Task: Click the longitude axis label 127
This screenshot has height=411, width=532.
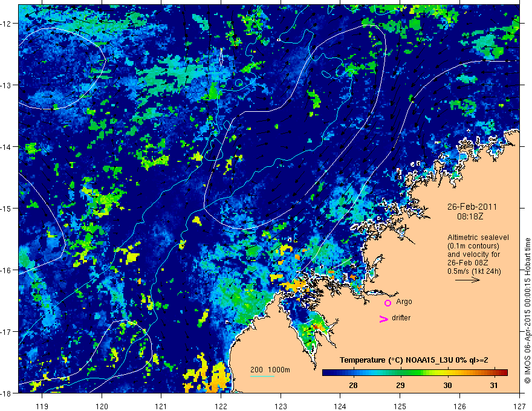Action: pyautogui.click(x=519, y=406)
